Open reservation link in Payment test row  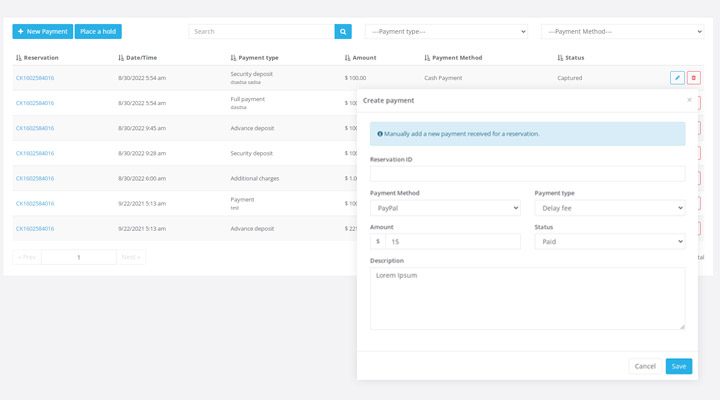click(35, 203)
